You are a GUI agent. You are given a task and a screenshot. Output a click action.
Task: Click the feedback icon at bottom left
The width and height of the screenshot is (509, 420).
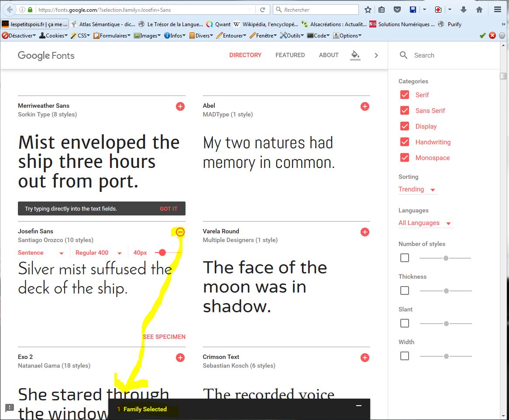10,408
